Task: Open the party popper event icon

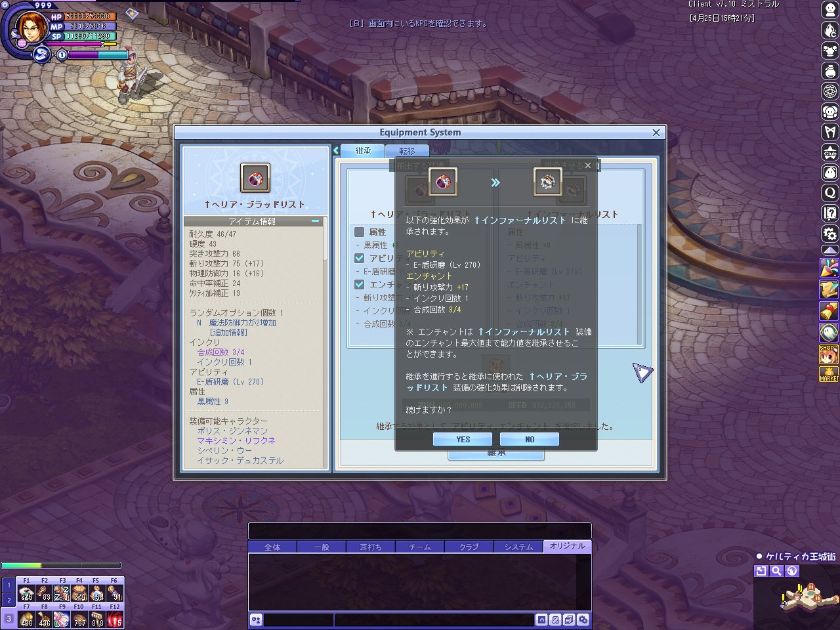Action: 829,268
